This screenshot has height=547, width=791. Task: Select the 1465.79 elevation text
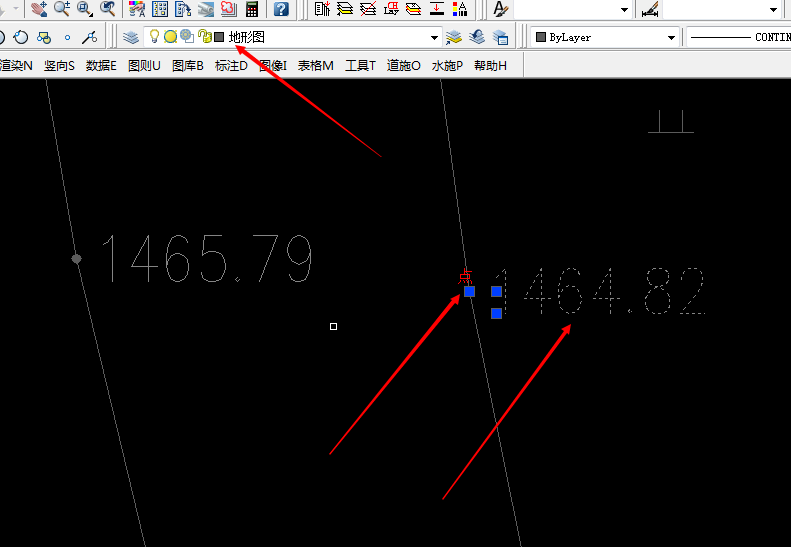pos(207,259)
